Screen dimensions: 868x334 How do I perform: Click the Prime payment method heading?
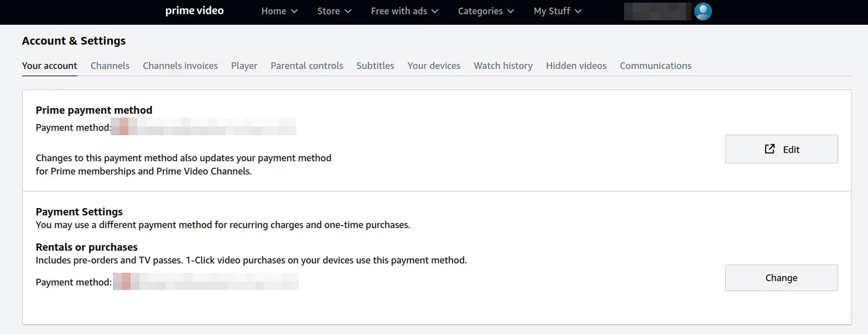pos(94,110)
